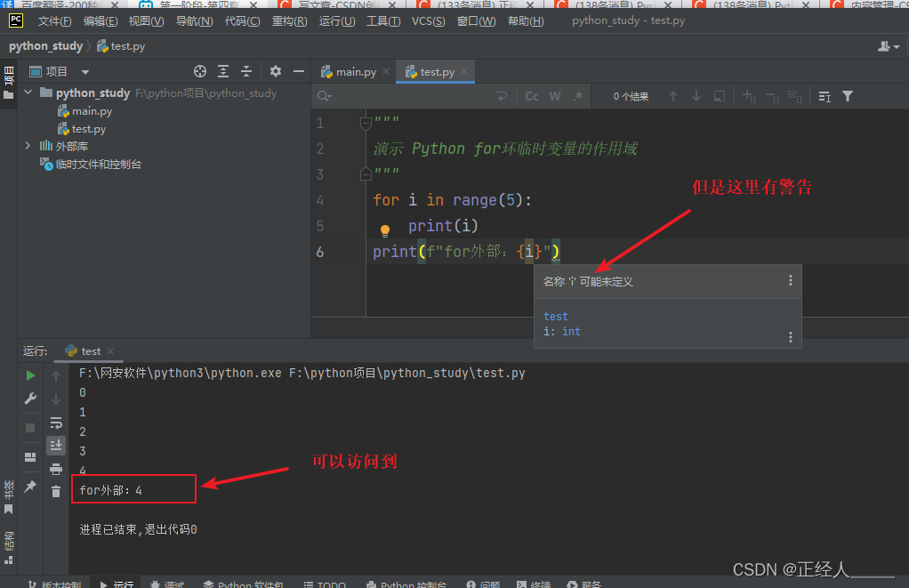Go to next search occurrence

coord(696,96)
